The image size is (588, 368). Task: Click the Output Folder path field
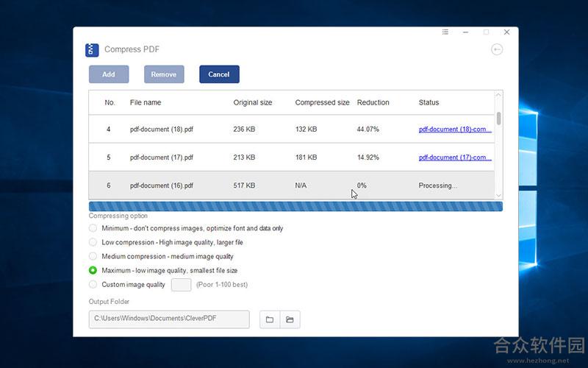click(x=169, y=319)
